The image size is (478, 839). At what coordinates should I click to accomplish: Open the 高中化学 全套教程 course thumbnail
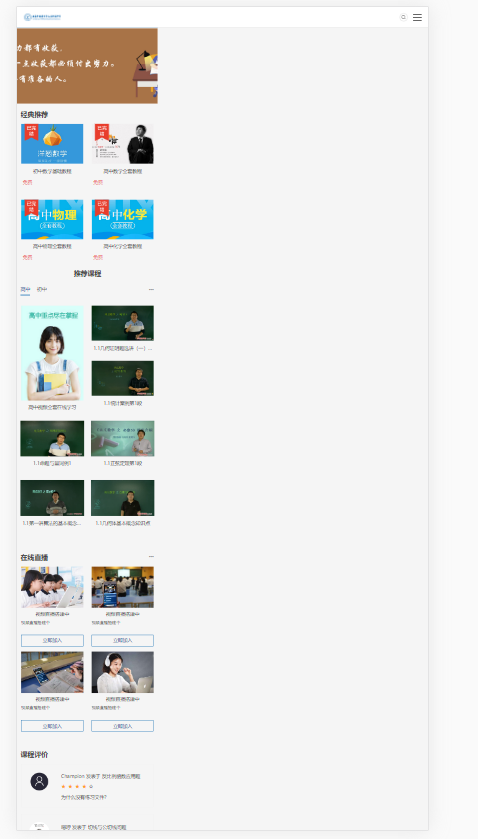tap(123, 219)
